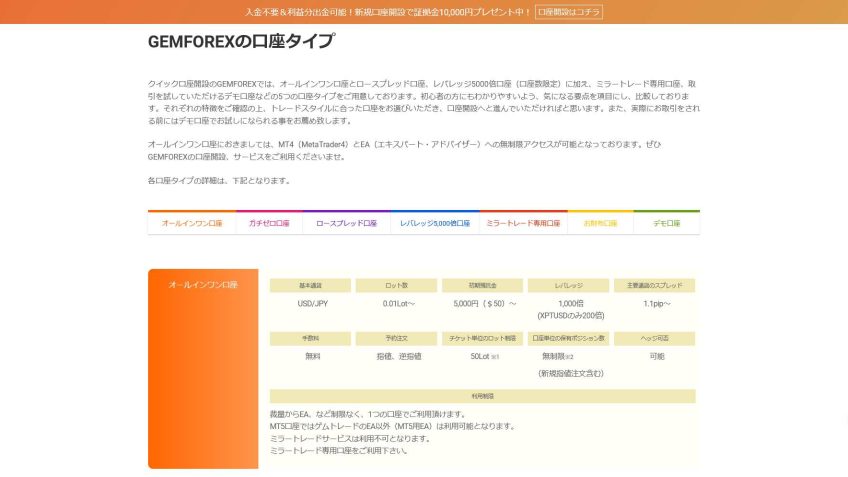Viewport: 848px width, 477px height.
Task: Select the オールインワン口座 tab
Action: [x=191, y=223]
